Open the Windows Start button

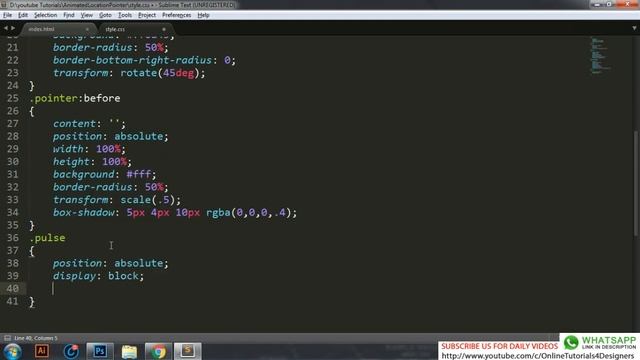(x=12, y=351)
